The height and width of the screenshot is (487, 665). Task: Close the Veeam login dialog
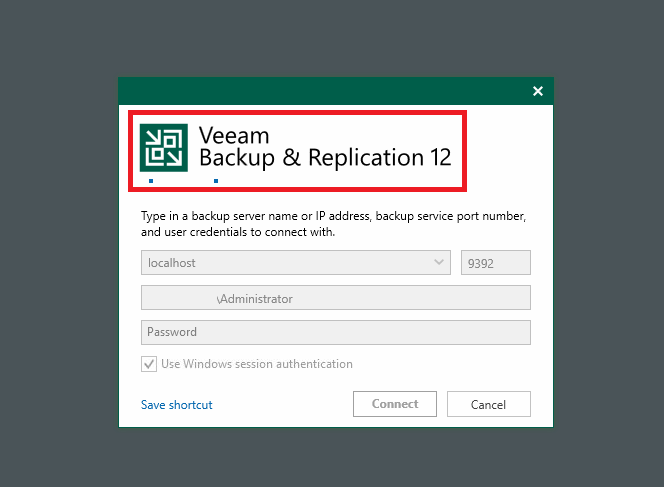(538, 91)
